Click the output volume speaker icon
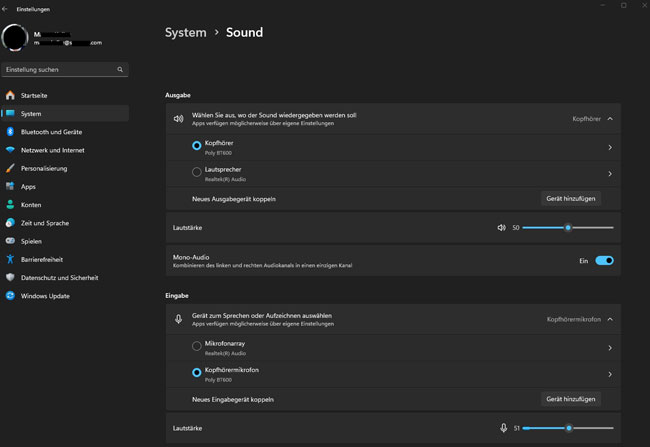This screenshot has width=650, height=447. (502, 228)
